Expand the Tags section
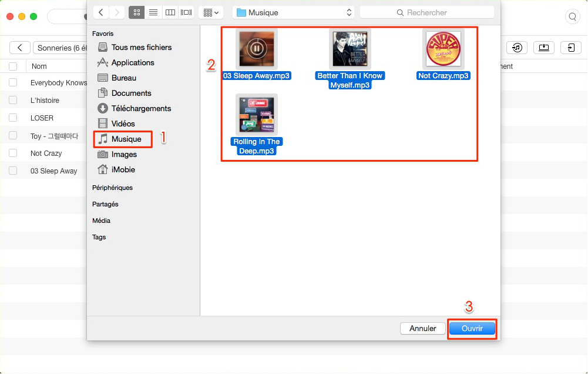 (x=99, y=238)
